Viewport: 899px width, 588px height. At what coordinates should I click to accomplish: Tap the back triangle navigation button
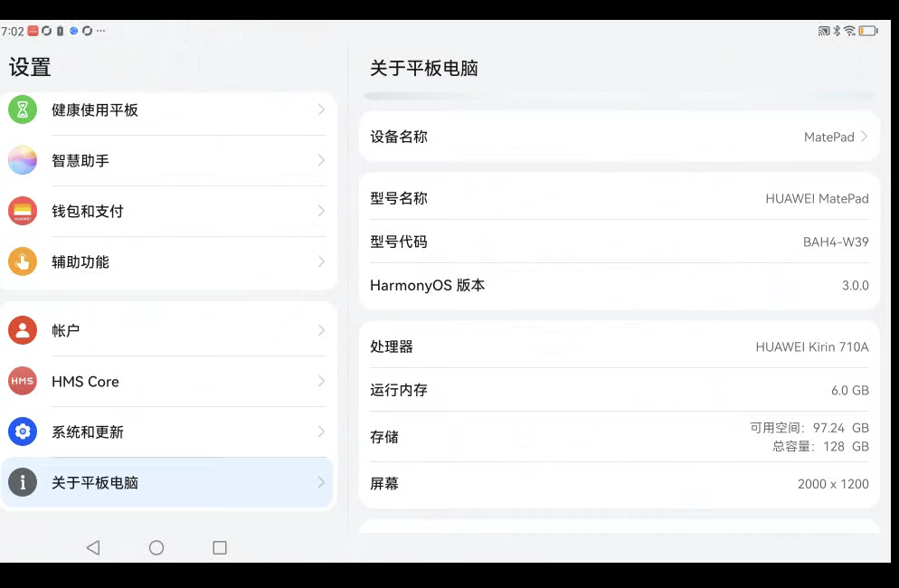93,548
